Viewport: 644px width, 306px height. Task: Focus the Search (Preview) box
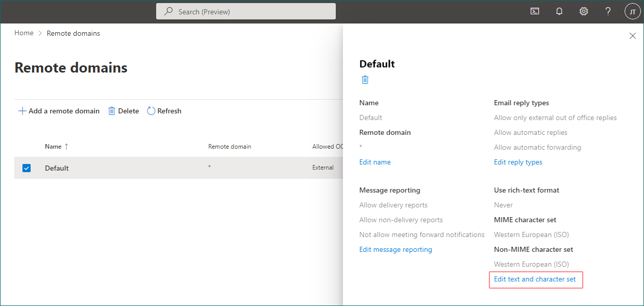point(246,11)
